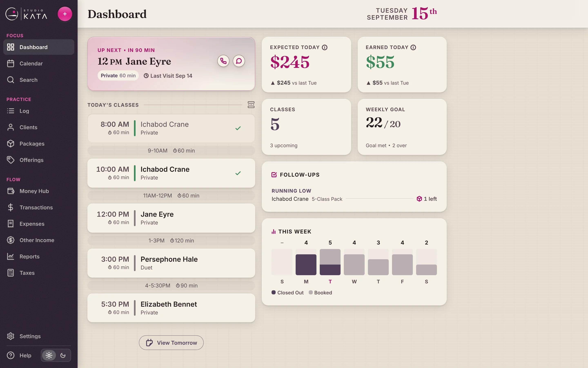
Task: Click the 9-10AM open slot row
Action: [x=171, y=151]
